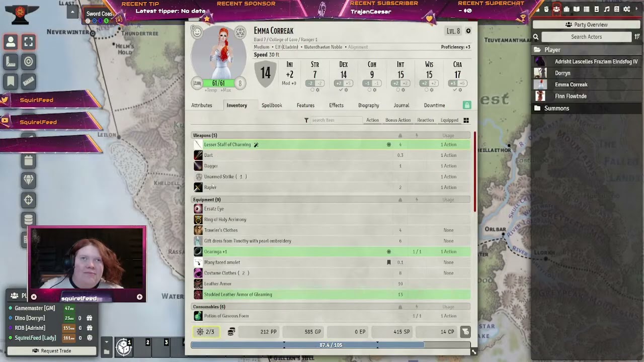Open actor Adrisht Lascelles Fraziam Eindsfog IV
Screen dimensions: 644x362
pos(586,61)
